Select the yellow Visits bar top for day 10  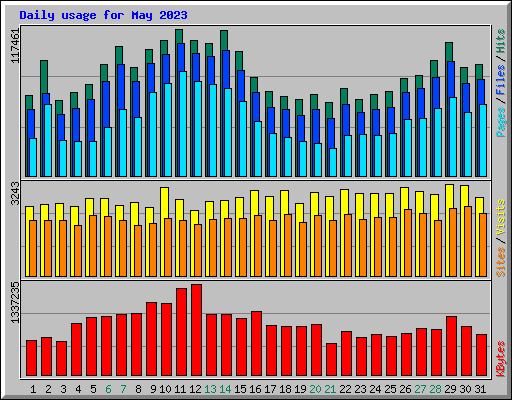[164, 203]
